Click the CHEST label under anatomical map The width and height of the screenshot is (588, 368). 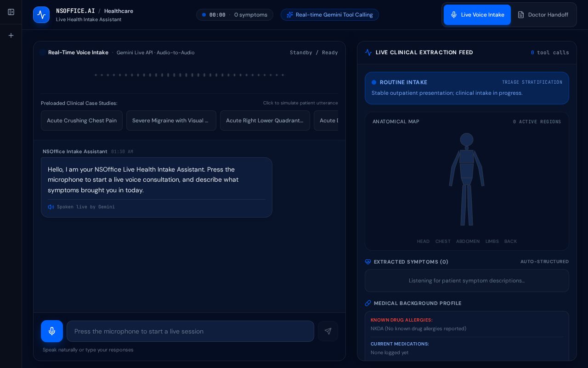coord(443,241)
